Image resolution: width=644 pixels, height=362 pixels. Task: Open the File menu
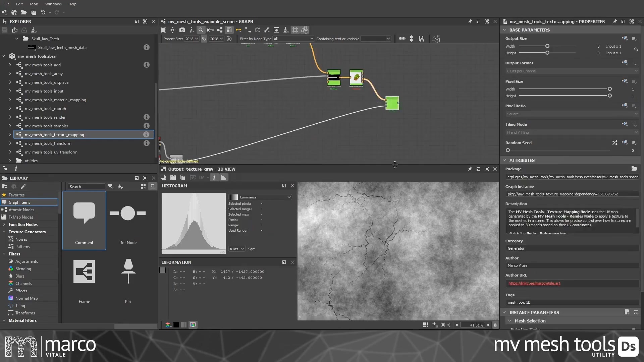coord(6,4)
